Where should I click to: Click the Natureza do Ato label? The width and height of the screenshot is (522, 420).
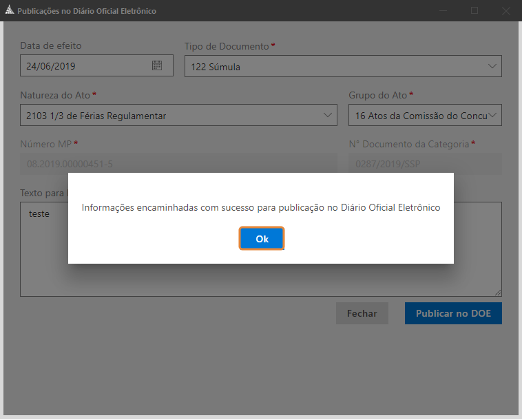(55, 95)
